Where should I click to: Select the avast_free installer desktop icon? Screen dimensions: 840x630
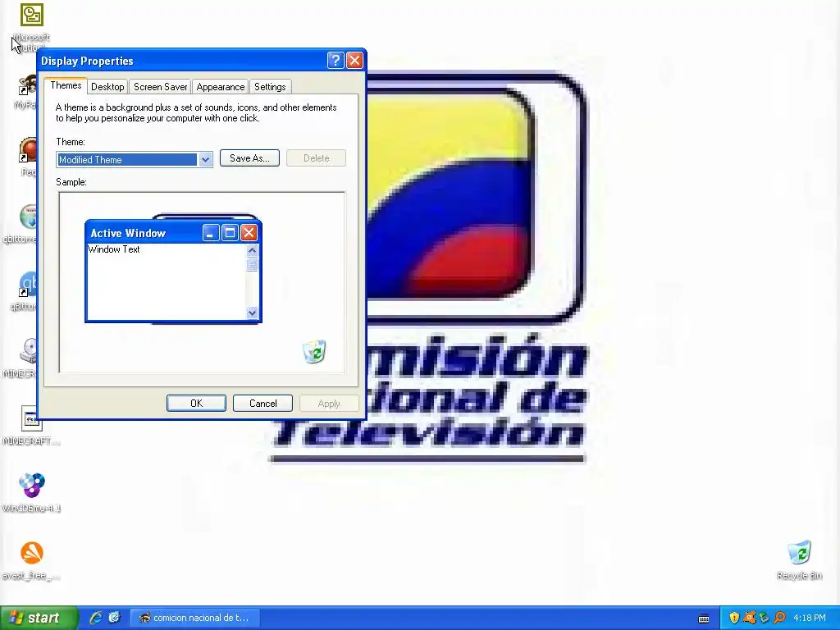coord(32,553)
